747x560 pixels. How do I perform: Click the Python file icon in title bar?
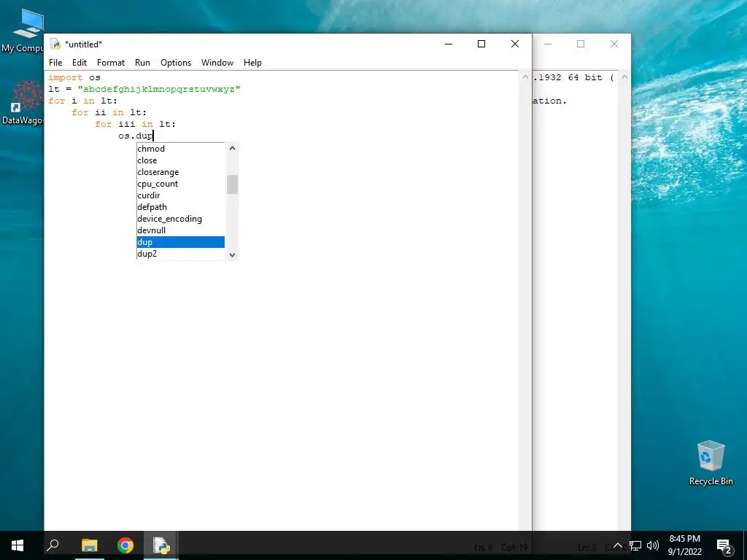coord(55,44)
